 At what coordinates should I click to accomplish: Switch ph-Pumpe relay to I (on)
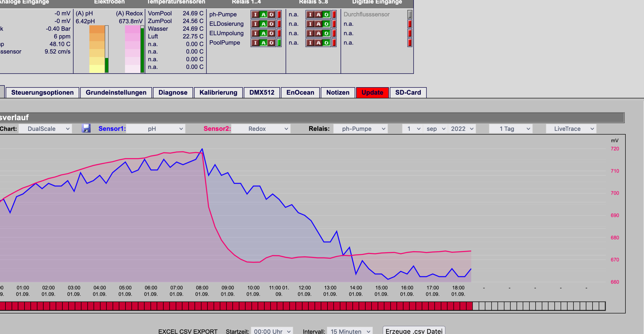[x=255, y=14]
